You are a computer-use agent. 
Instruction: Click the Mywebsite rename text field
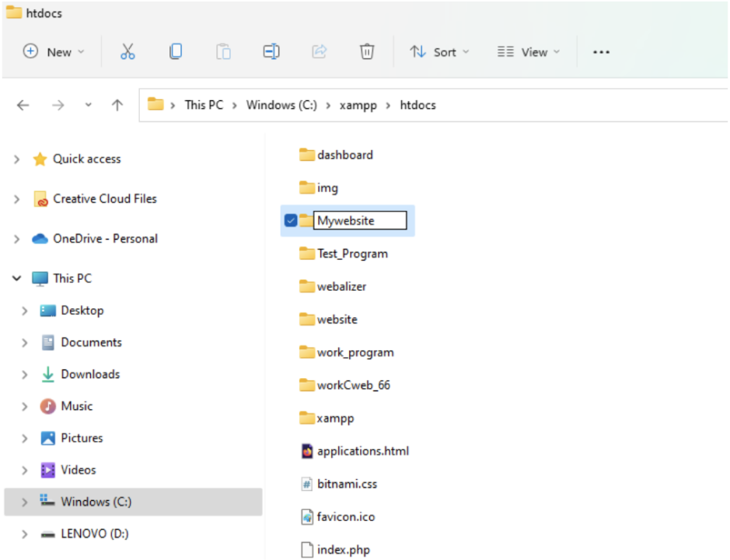pos(360,221)
